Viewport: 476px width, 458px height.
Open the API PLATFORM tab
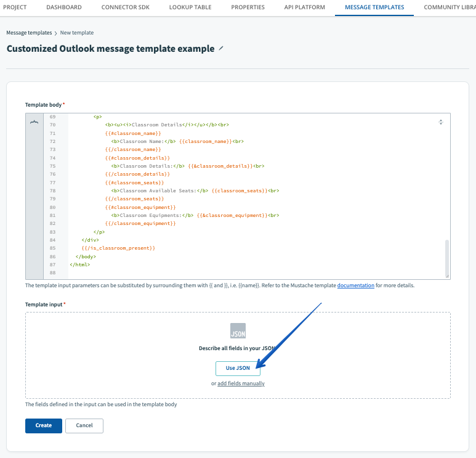(304, 7)
